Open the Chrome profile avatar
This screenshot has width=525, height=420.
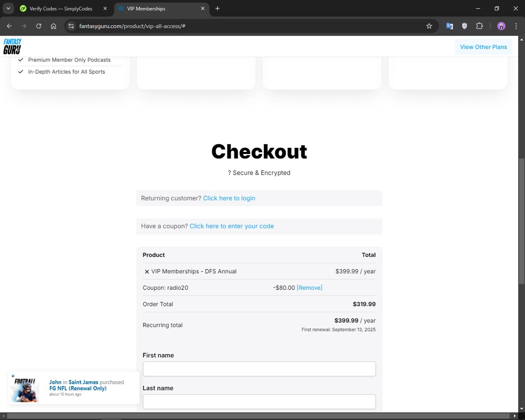coord(501,26)
